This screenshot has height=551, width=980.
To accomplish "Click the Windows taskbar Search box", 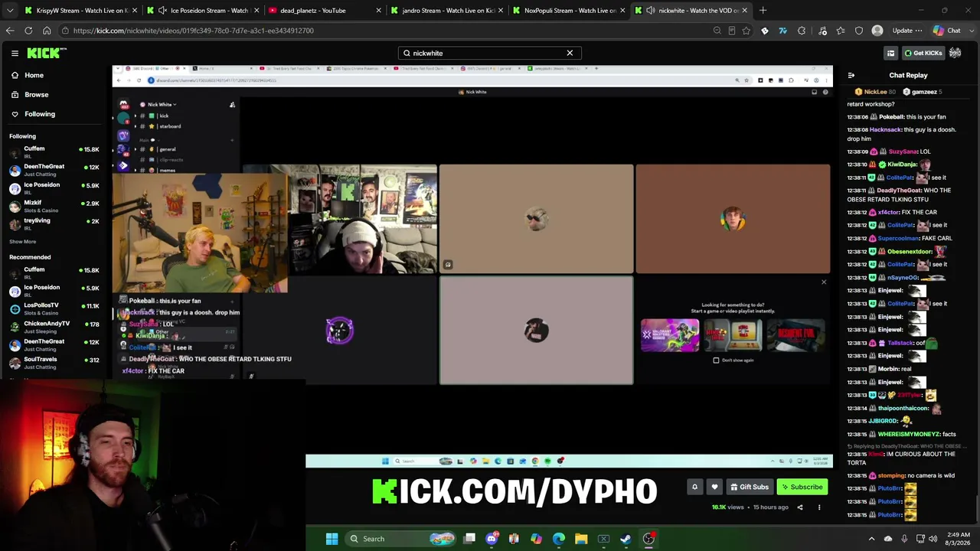I will click(x=401, y=539).
